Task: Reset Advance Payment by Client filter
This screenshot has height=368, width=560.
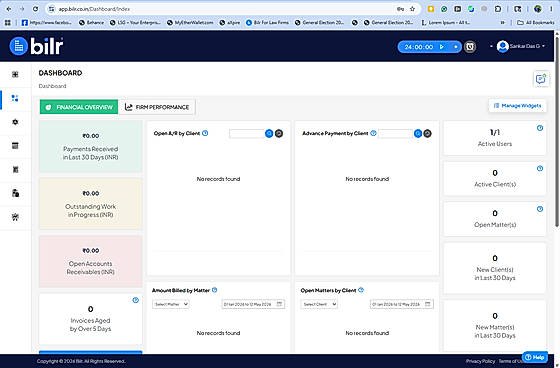Action: 428,133
